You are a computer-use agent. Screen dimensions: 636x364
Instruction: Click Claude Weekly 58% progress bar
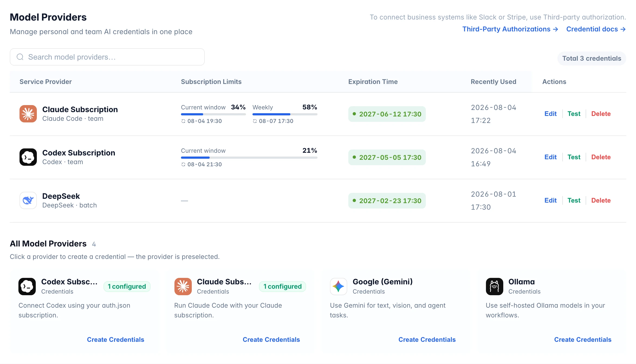point(285,114)
